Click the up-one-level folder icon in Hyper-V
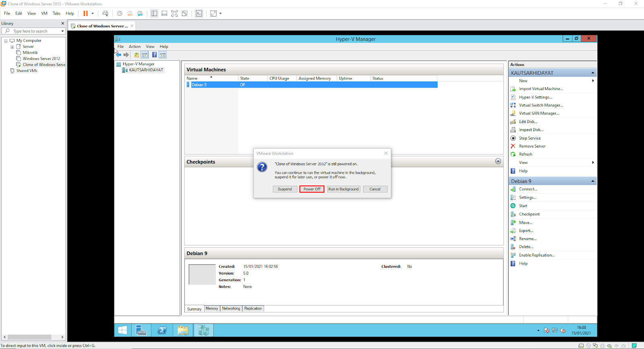This screenshot has width=644, height=349. click(136, 55)
